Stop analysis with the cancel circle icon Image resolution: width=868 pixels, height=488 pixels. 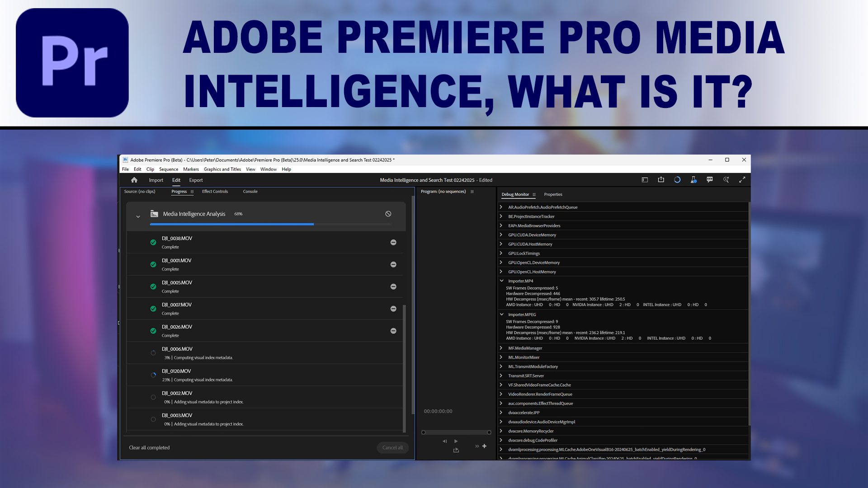coord(388,213)
